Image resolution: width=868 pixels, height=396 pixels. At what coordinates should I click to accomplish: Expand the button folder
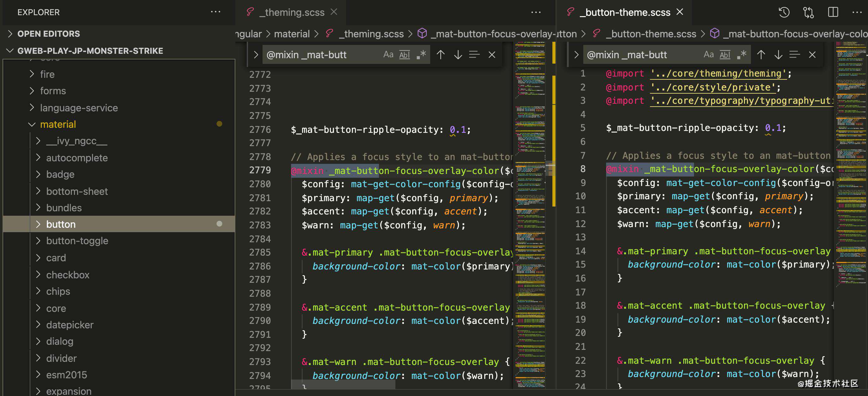tap(38, 224)
